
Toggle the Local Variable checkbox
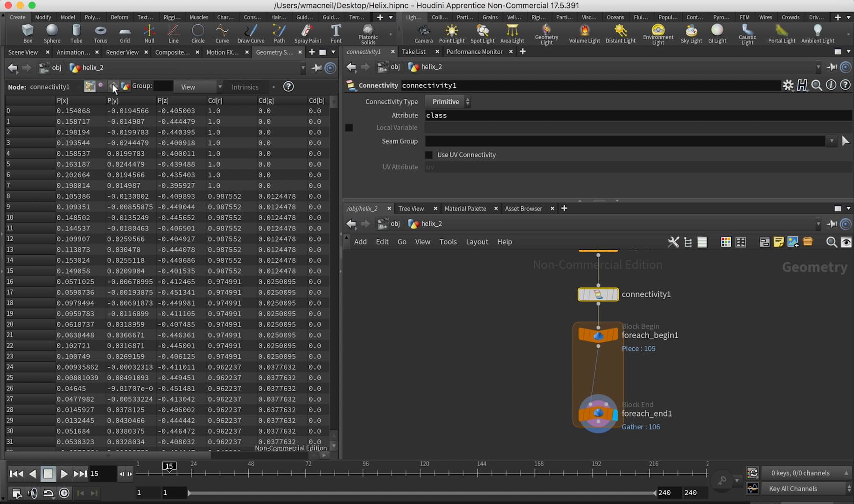coord(349,127)
